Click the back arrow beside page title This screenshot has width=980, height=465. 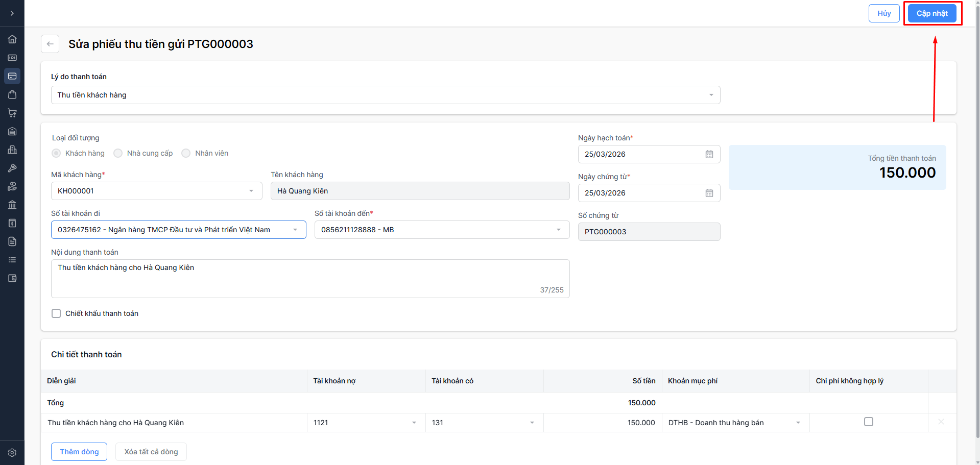pos(50,44)
